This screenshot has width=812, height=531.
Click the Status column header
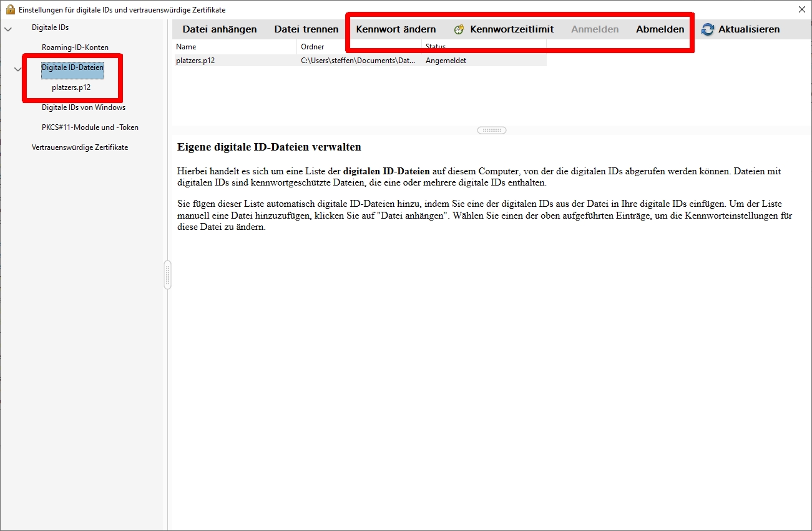pyautogui.click(x=484, y=47)
